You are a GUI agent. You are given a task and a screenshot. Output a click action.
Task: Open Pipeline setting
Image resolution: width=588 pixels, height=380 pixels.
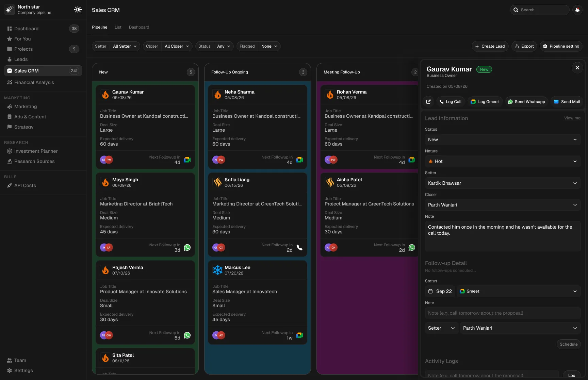click(x=561, y=46)
